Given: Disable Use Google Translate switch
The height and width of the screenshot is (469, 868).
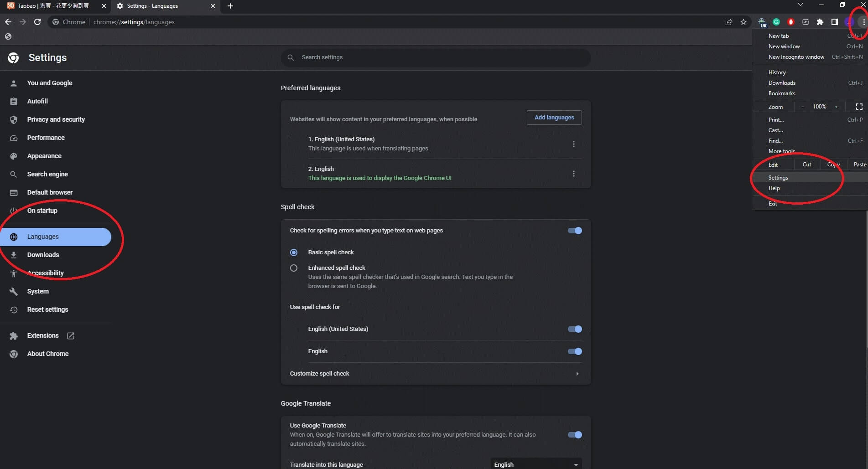Looking at the screenshot, I should click(x=574, y=435).
